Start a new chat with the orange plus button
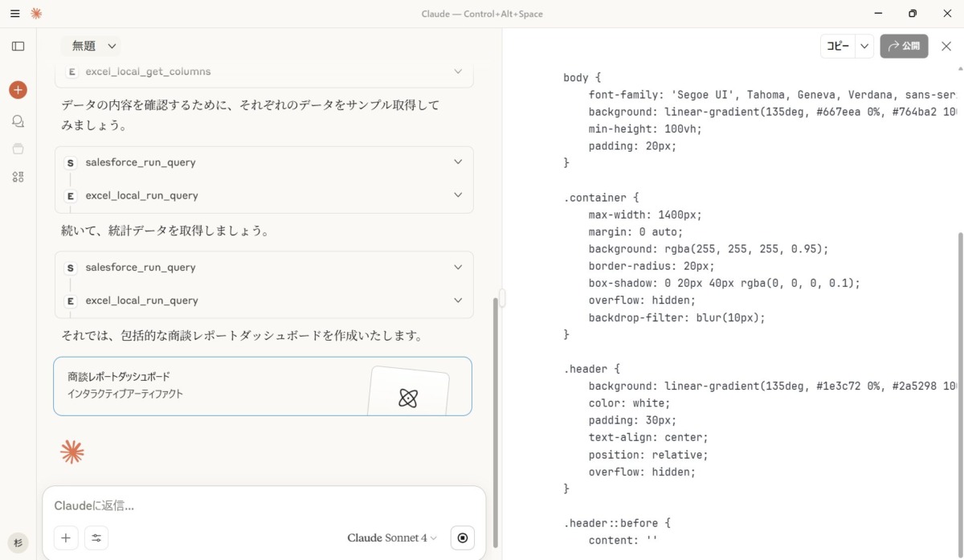The height and width of the screenshot is (560, 964). [x=18, y=90]
